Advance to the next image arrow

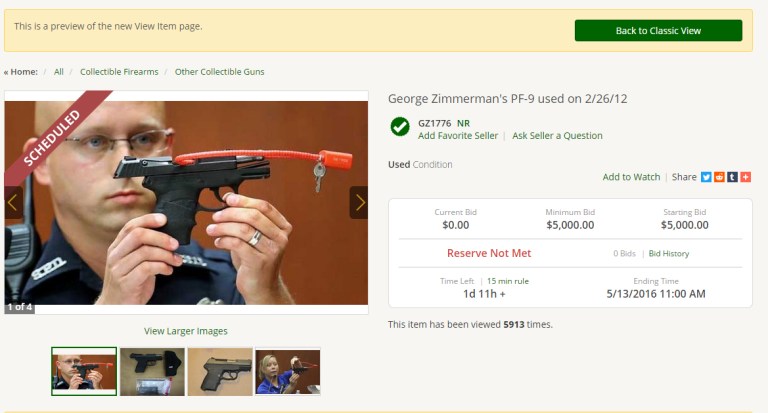[359, 202]
